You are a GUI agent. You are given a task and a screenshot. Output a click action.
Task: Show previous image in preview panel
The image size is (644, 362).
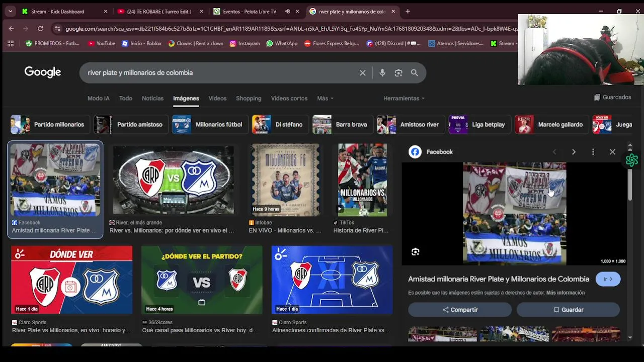coord(554,152)
